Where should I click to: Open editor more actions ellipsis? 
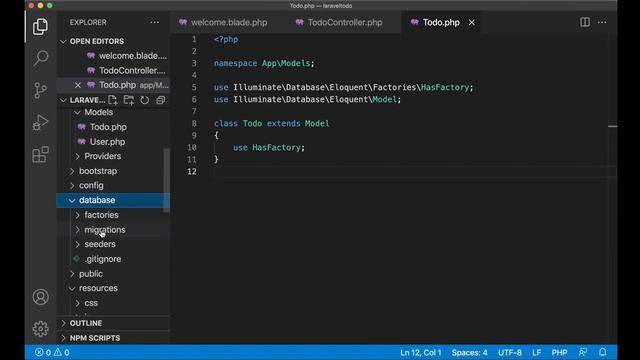tap(602, 22)
